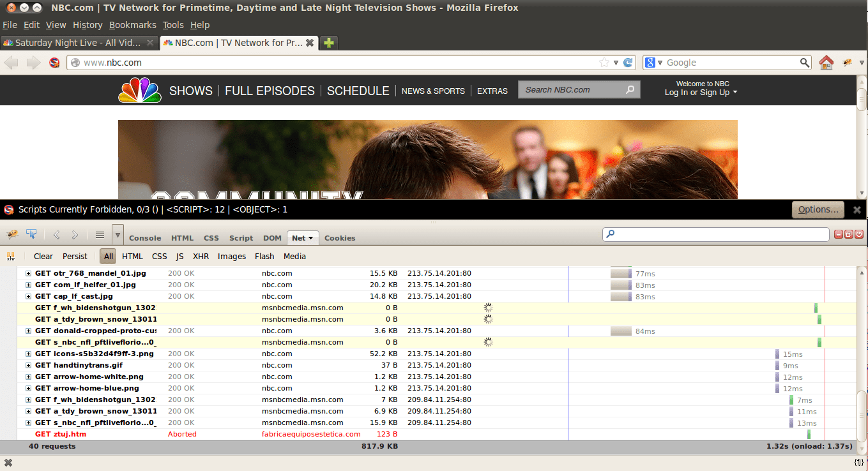Click the {f} icon in the add-on bar
This screenshot has width=868, height=471.
click(859, 462)
